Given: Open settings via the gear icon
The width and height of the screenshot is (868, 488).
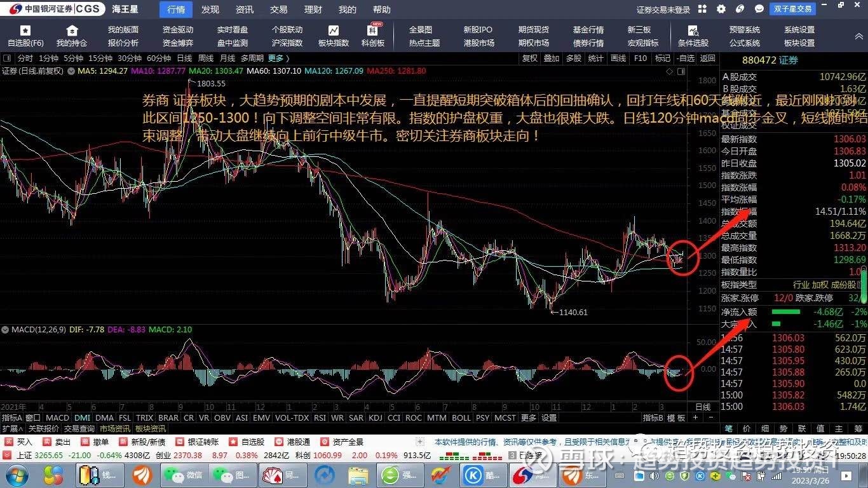Looking at the screenshot, I should 720,9.
